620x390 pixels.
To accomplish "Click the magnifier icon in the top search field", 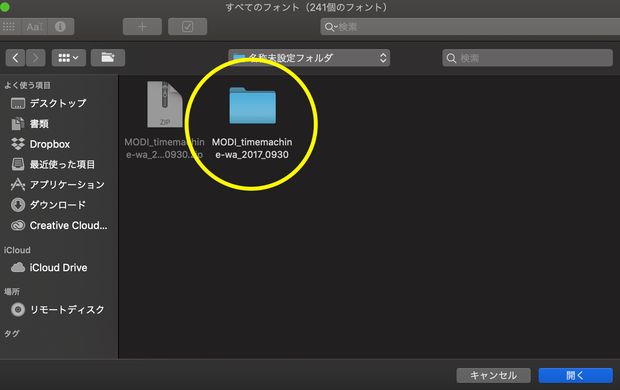I will pyautogui.click(x=329, y=27).
